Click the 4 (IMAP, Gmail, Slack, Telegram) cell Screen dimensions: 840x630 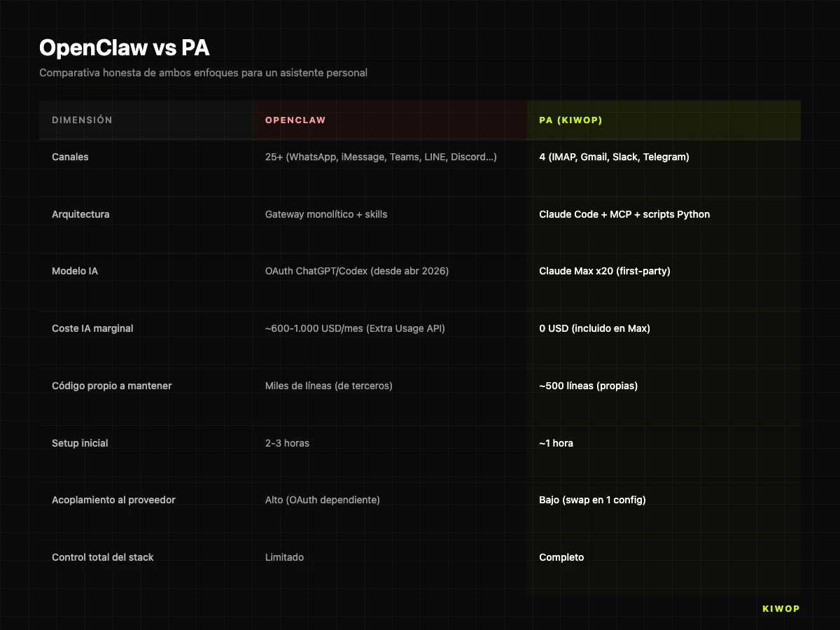[x=616, y=157]
